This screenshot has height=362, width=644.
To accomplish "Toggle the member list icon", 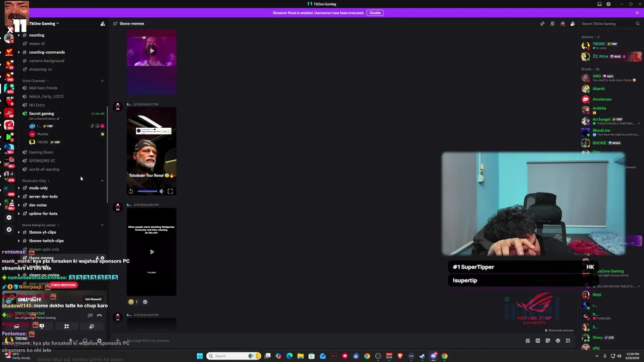I will coord(573,24).
